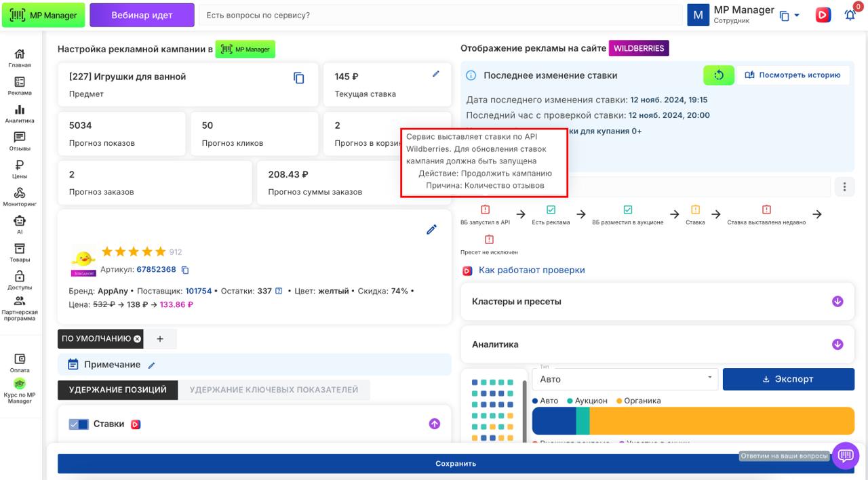
Task: Toggle the Ставки switch
Action: 79,424
